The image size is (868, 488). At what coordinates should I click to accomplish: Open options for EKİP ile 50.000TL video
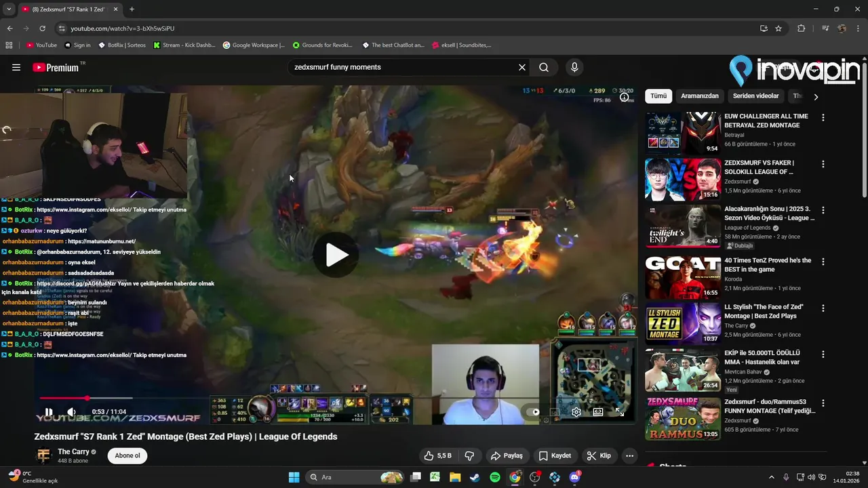(823, 354)
